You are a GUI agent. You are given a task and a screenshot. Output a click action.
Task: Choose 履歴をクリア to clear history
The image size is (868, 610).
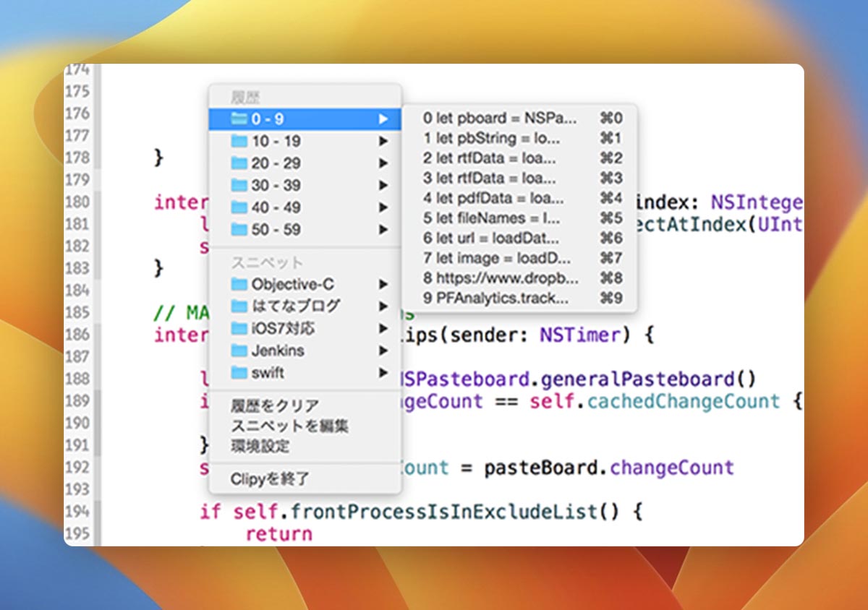[x=305, y=405]
